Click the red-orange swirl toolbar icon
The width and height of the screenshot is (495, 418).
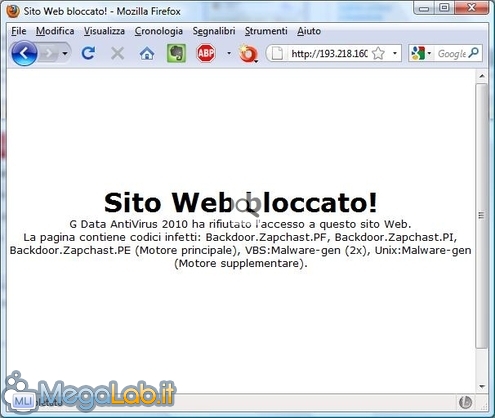tap(248, 53)
